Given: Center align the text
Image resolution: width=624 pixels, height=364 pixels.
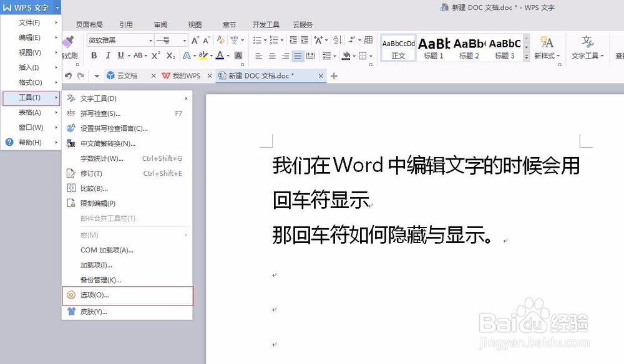Looking at the screenshot, I should point(272,56).
